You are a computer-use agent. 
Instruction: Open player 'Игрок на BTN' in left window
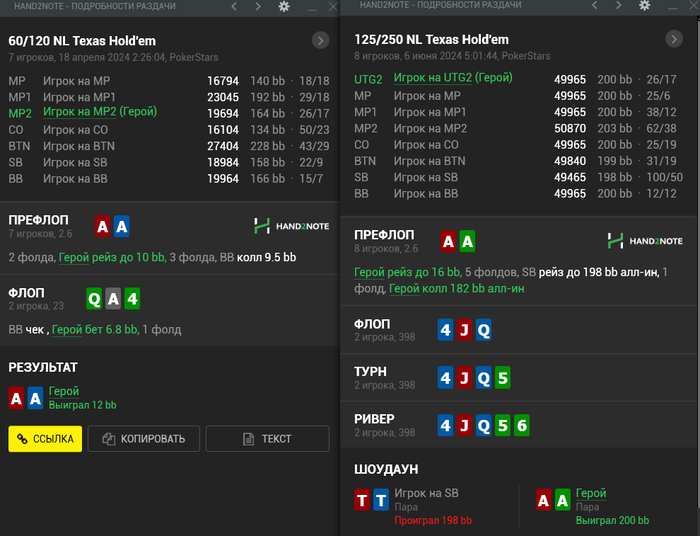pos(79,146)
